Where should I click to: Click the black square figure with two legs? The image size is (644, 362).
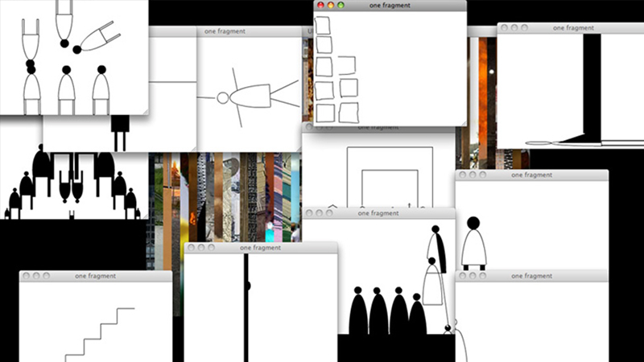tap(120, 133)
